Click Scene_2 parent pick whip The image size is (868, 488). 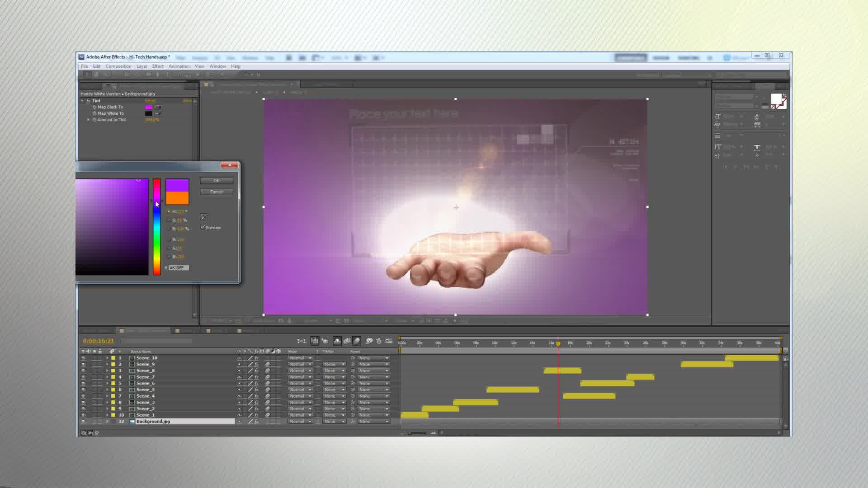[353, 408]
